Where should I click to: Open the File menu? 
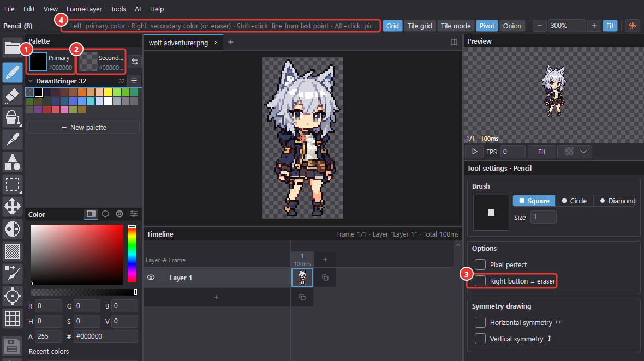pos(9,9)
